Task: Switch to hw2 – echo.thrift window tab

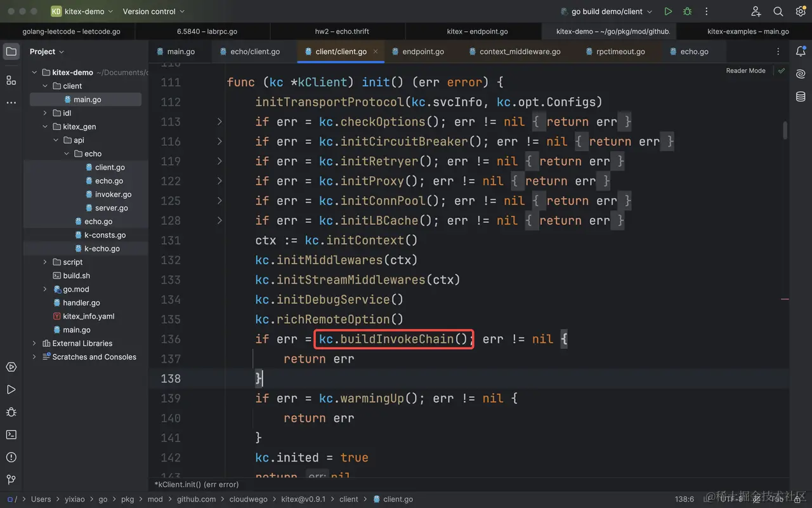Action: [342, 31]
